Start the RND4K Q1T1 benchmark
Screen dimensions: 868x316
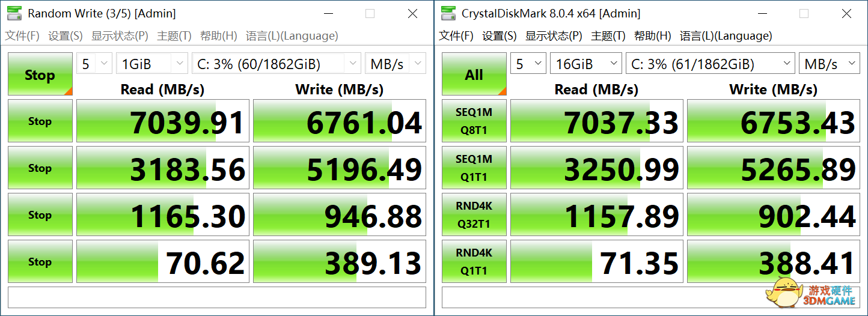coord(474,261)
